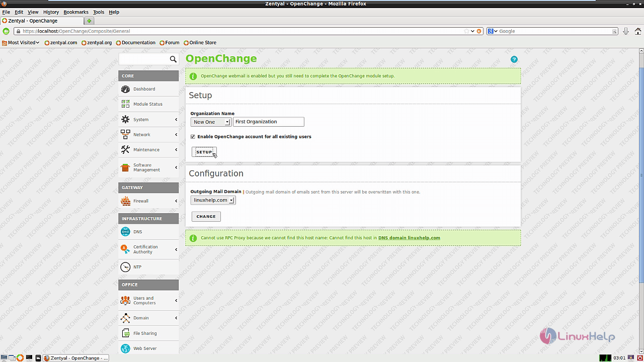Click the Network sidebar icon
Screen dimensions: 644x362
tap(125, 134)
